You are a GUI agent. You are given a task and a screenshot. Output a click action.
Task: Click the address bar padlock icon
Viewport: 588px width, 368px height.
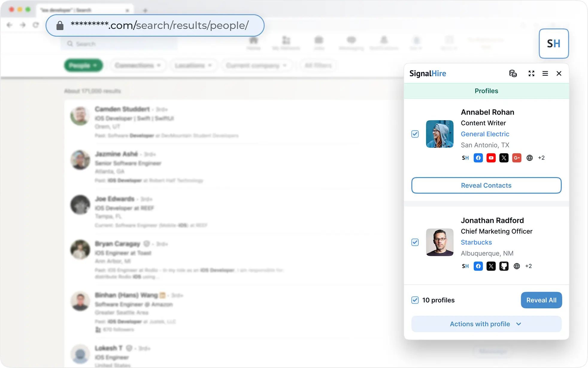pos(60,25)
